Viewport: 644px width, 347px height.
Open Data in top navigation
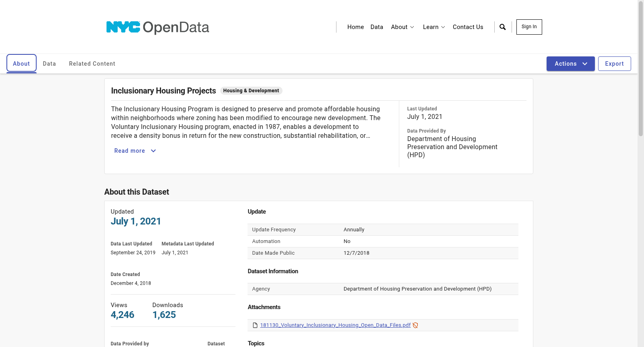click(x=377, y=27)
